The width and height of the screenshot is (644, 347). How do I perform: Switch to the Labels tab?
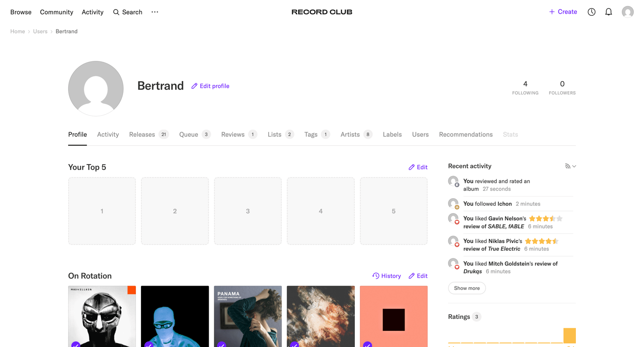(x=392, y=134)
